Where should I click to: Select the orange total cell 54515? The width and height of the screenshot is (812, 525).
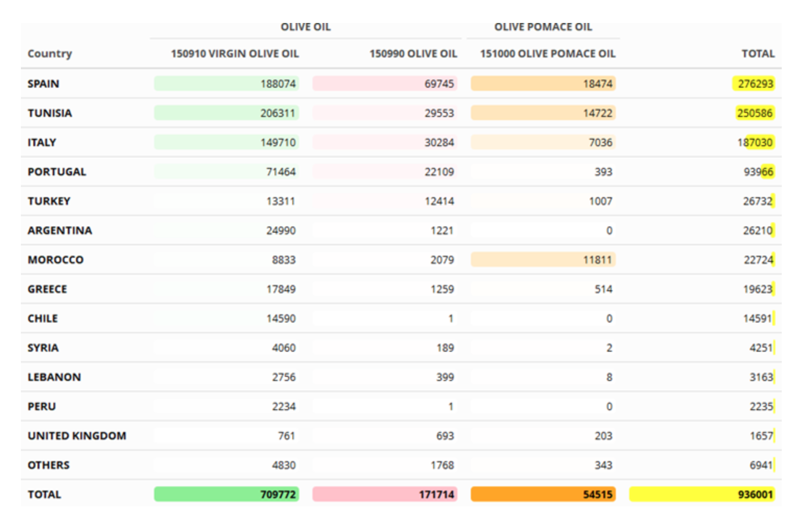coord(597,494)
